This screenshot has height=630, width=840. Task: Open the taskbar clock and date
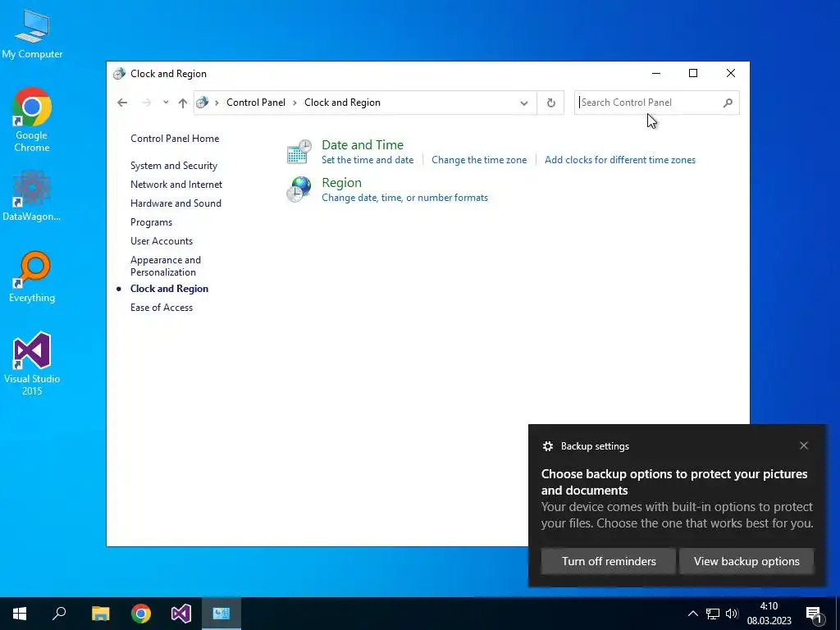click(769, 614)
